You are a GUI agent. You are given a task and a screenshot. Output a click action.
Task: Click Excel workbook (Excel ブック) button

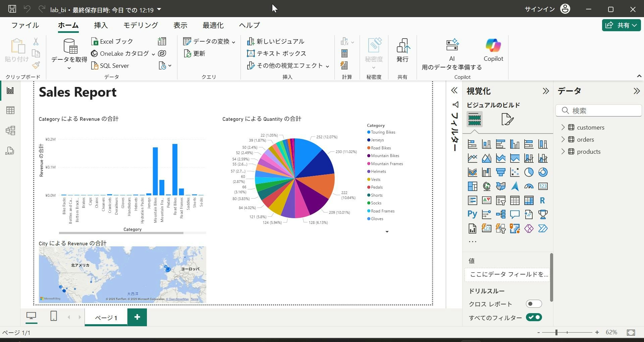point(112,41)
